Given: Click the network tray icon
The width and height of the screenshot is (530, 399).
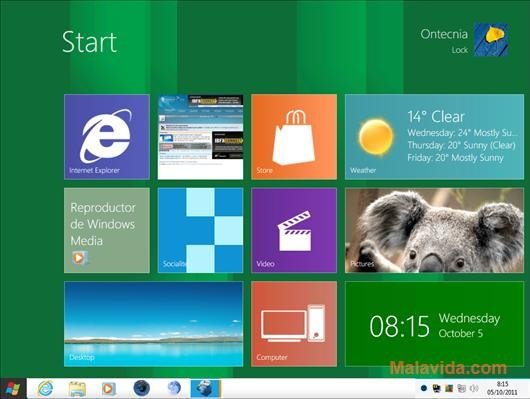Looking at the screenshot, I should click(461, 388).
